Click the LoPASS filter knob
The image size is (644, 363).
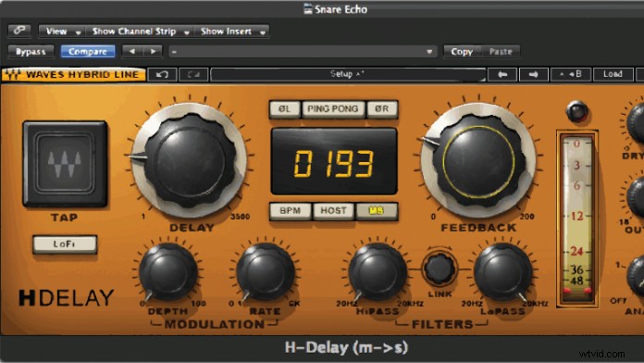coord(502,271)
